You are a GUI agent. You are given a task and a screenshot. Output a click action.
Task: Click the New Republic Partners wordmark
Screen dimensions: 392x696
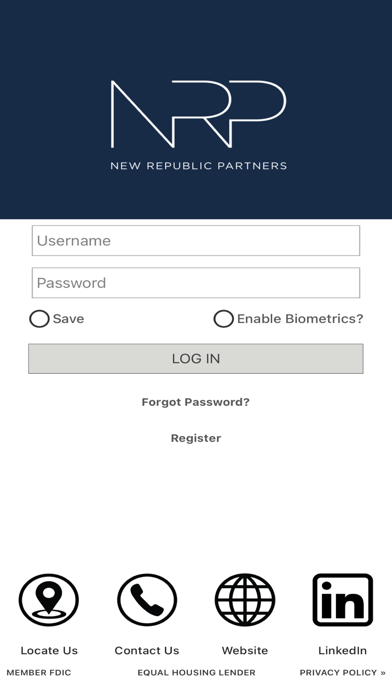click(x=198, y=166)
